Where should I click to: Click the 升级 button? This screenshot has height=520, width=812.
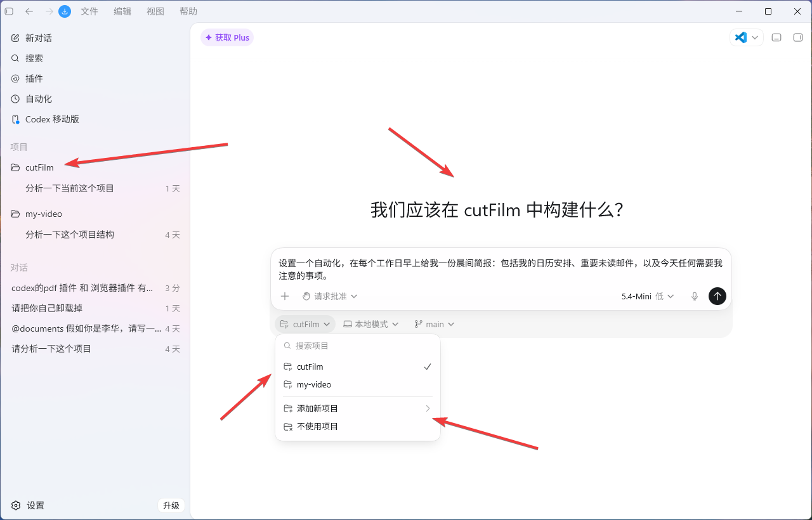click(x=171, y=505)
